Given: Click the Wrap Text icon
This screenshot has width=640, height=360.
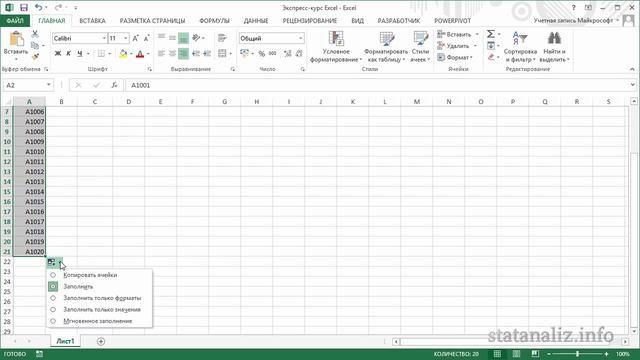Looking at the screenshot, I should [x=222, y=38].
